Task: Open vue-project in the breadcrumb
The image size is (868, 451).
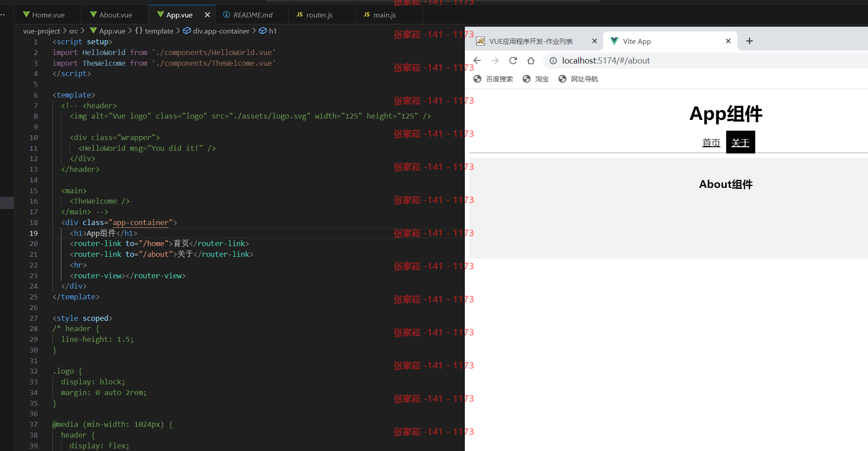Action: click(42, 31)
